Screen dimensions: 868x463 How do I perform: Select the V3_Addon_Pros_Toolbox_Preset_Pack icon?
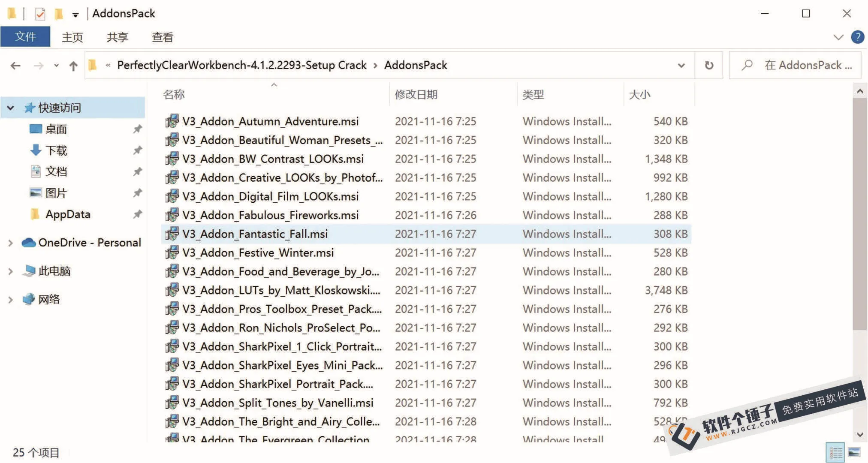[172, 309]
